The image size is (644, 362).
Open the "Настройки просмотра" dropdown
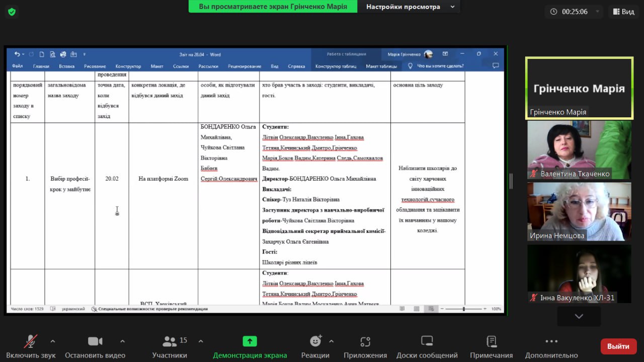coord(410,7)
